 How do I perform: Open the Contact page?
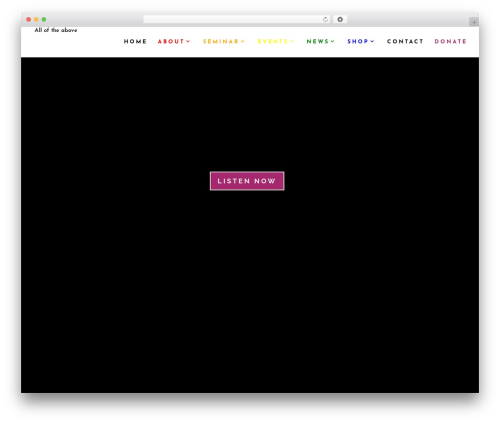405,41
